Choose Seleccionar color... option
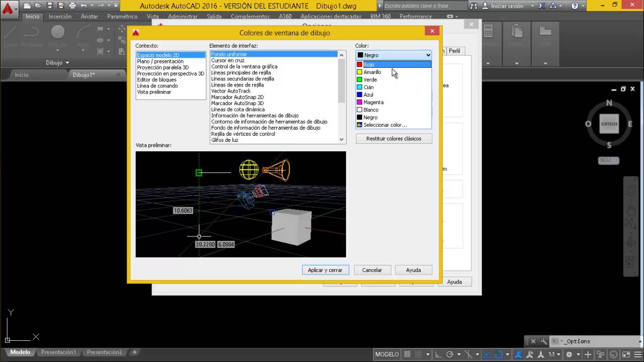Viewport: 644px width, 362px height. 393,125
